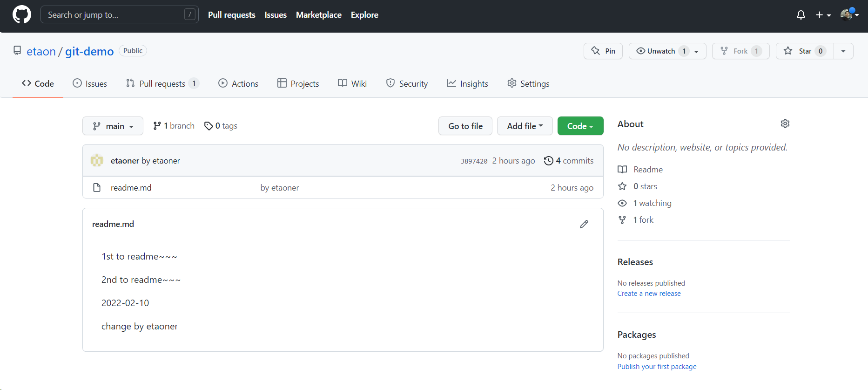Image resolution: width=868 pixels, height=390 pixels.
Task: Expand the green Code dropdown
Action: point(580,126)
